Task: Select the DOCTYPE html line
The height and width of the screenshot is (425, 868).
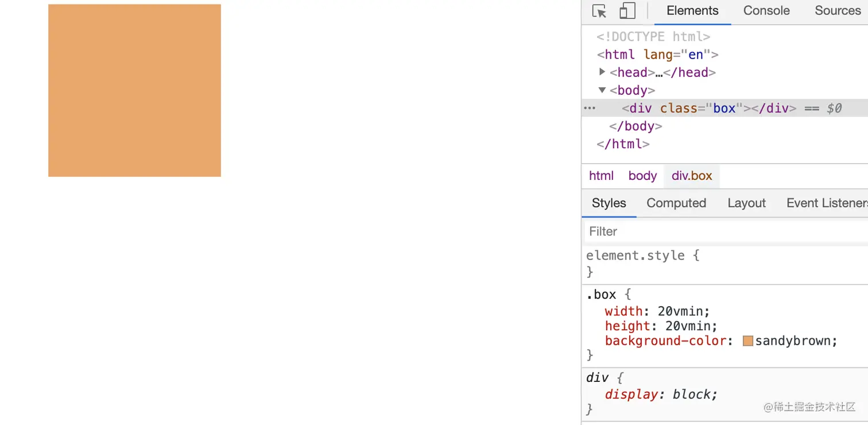Action: [x=653, y=37]
